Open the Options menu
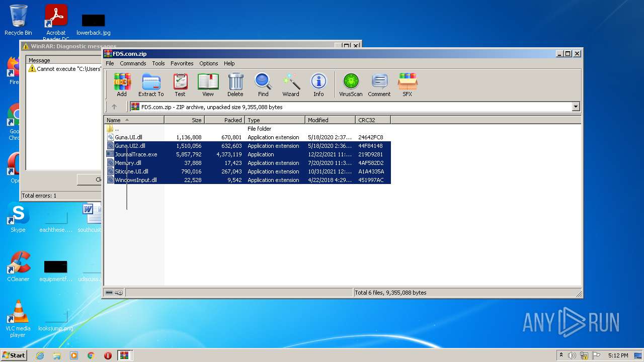This screenshot has width=644, height=362. [x=209, y=63]
